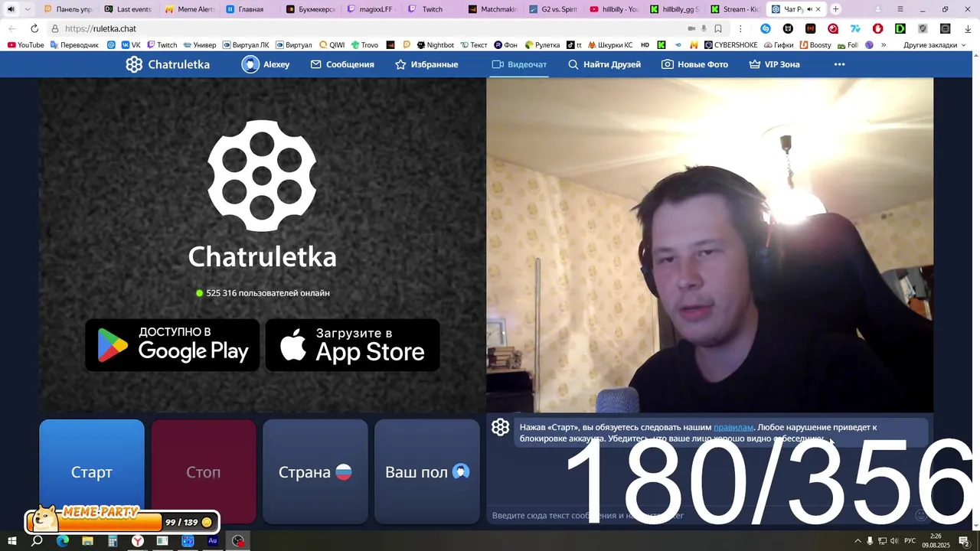Click the Chatruletka logo in header
The height and width of the screenshot is (551, 980).
pos(168,64)
